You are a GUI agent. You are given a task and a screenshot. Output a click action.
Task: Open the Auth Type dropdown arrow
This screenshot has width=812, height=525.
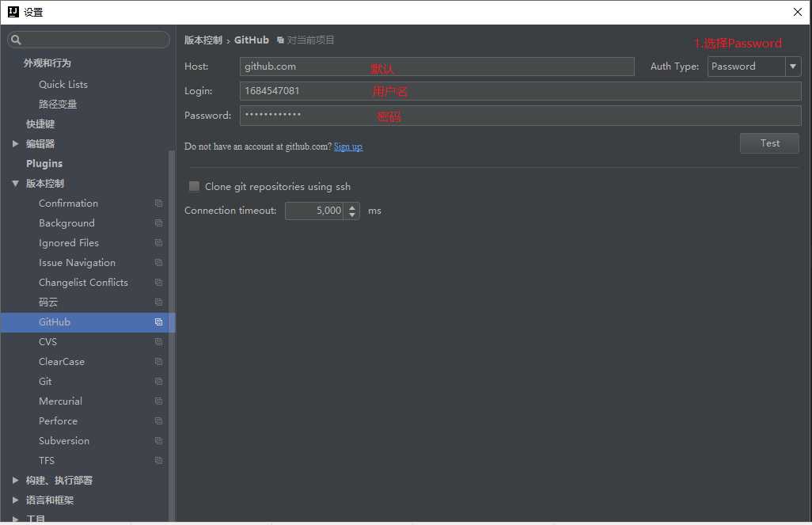click(793, 67)
